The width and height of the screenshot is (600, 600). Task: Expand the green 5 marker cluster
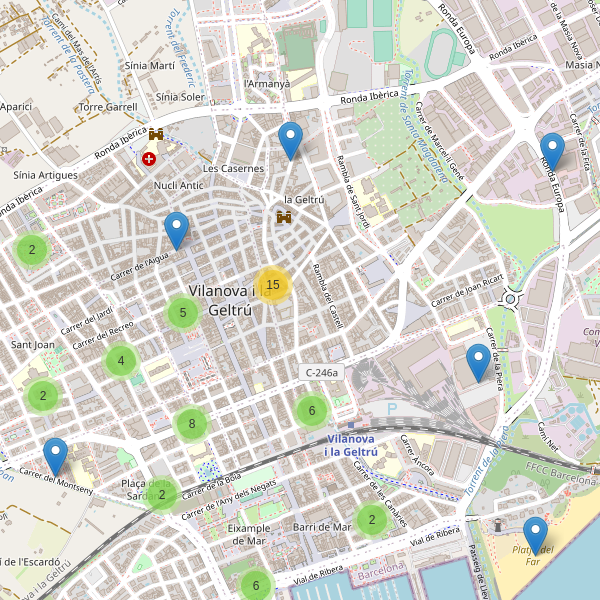[183, 313]
